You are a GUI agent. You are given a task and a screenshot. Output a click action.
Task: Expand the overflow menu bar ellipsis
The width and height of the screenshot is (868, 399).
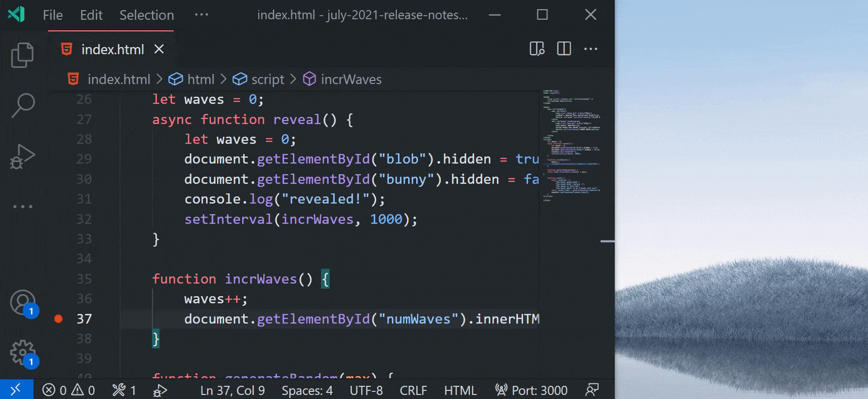coord(202,15)
